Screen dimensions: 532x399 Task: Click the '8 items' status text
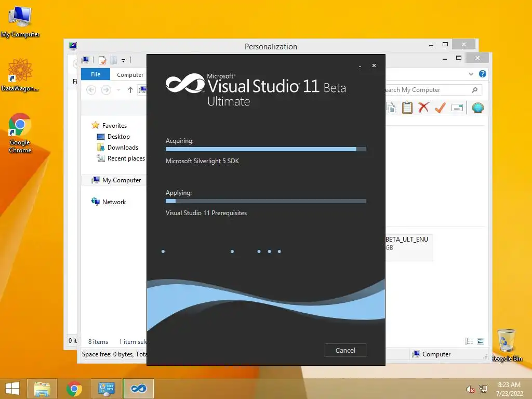[x=98, y=342]
